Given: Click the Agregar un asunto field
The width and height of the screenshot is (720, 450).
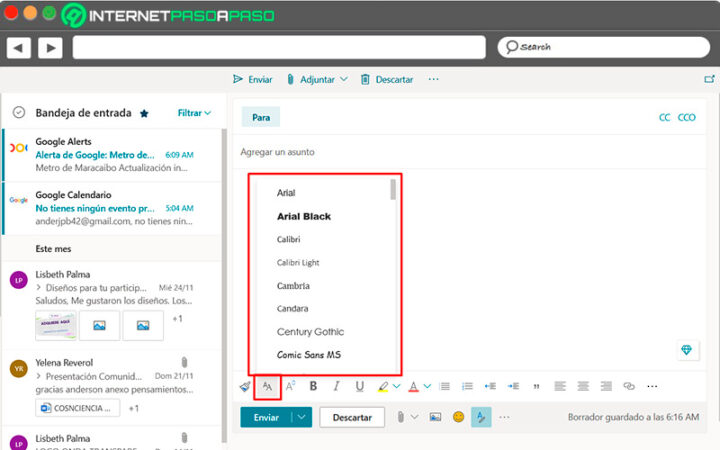Looking at the screenshot, I should tap(400, 152).
